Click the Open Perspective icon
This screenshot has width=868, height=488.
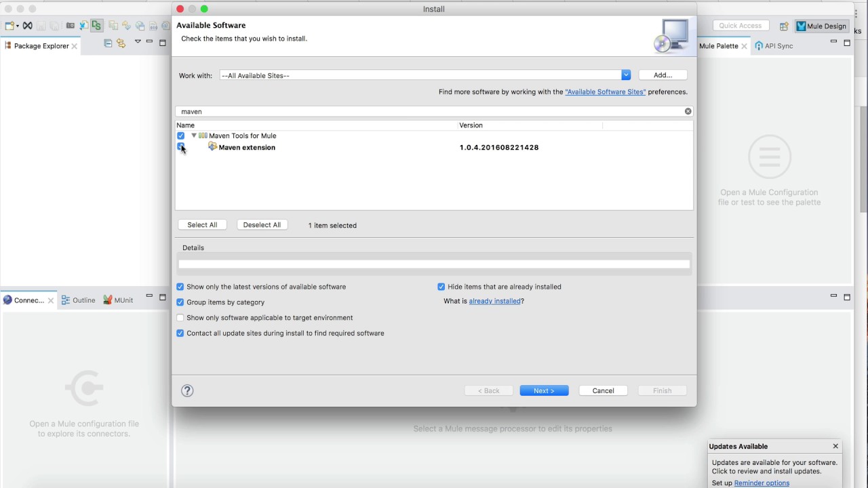click(x=784, y=26)
